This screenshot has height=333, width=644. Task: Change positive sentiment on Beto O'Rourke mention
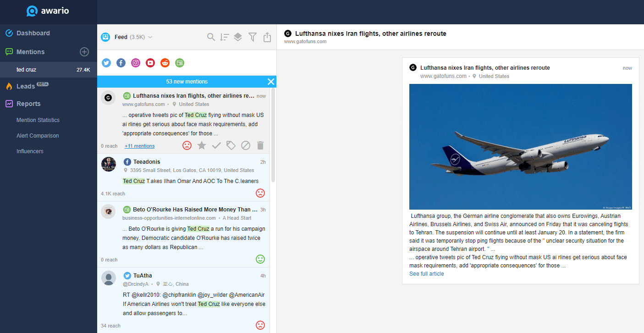[260, 259]
